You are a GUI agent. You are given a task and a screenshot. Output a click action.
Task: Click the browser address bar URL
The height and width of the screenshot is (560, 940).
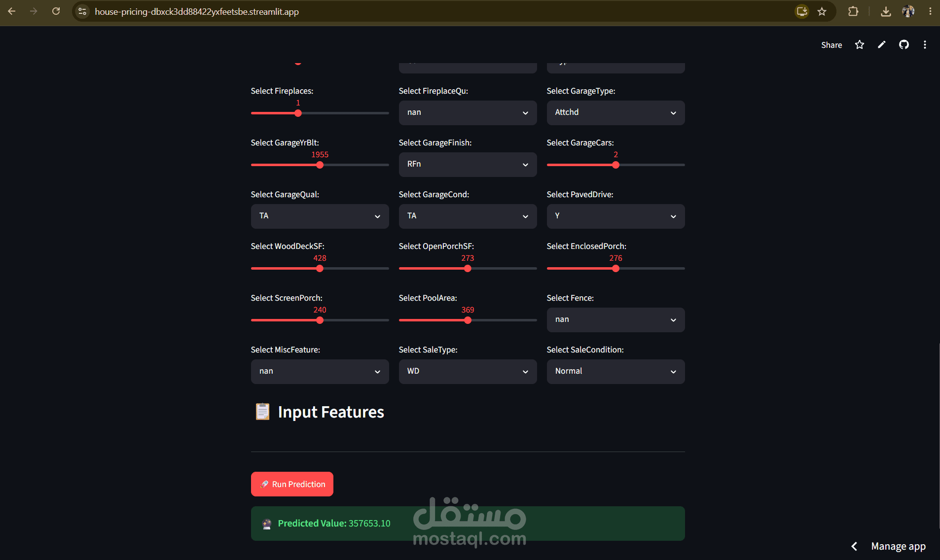[x=197, y=11]
